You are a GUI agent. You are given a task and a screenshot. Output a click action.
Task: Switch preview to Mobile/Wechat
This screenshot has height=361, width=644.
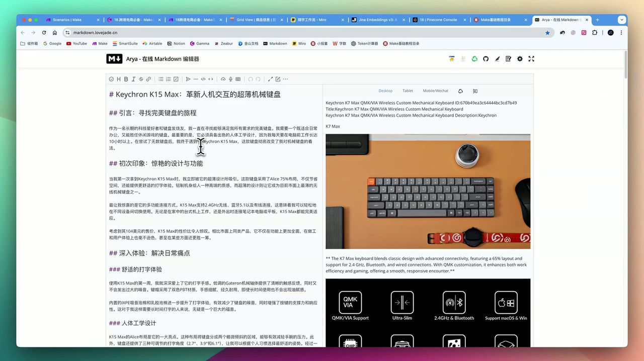pos(435,91)
